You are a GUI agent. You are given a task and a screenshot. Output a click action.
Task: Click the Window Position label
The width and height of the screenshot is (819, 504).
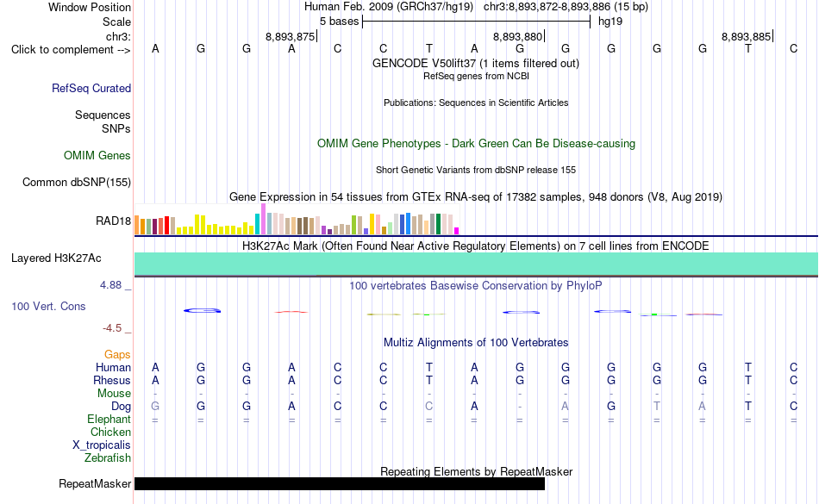coord(90,7)
